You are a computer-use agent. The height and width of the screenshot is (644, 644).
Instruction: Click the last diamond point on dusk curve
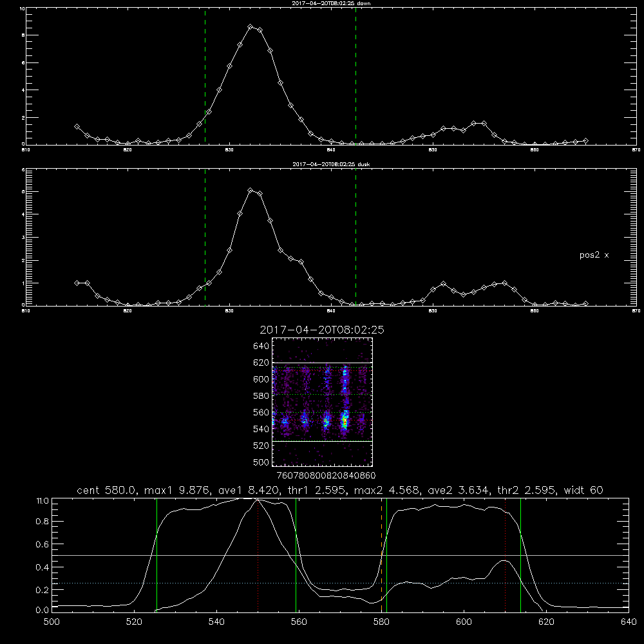tap(585, 303)
